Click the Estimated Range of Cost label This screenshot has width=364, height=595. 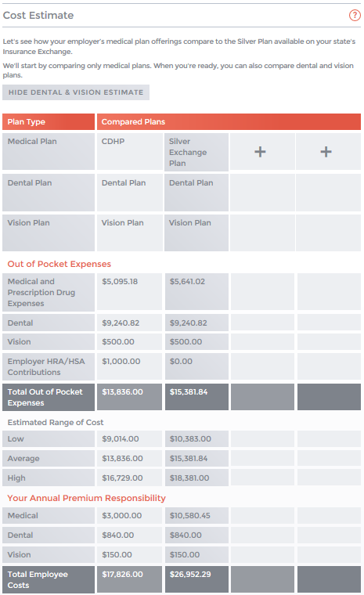point(56,422)
